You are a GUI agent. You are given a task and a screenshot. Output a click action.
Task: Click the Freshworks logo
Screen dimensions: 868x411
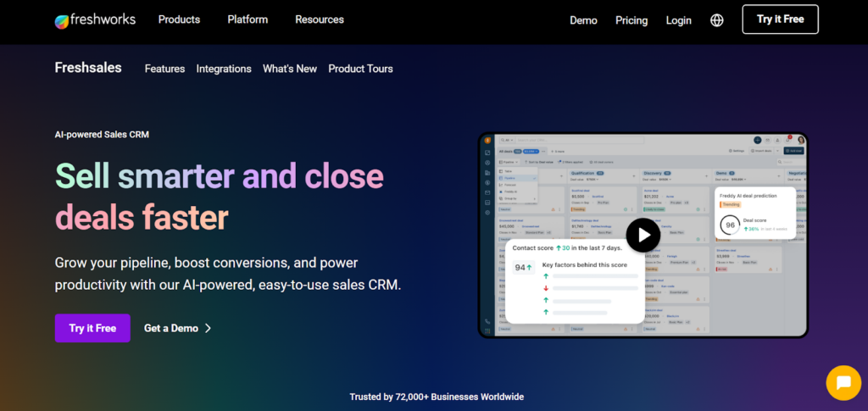pyautogui.click(x=95, y=19)
